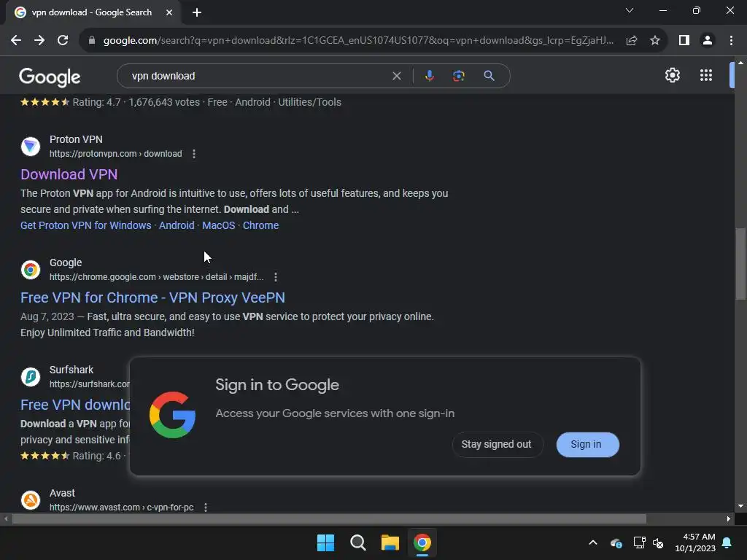
Task: Open the notifications bell
Action: click(x=727, y=542)
